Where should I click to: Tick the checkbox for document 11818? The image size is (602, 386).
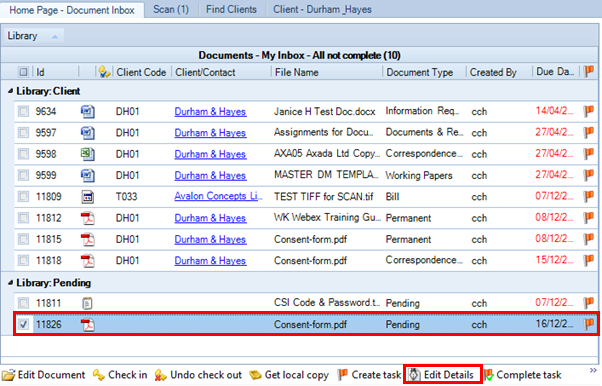click(23, 261)
